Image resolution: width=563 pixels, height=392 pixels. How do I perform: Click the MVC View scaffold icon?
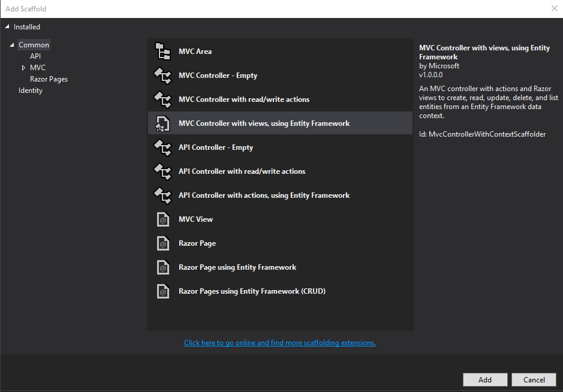(162, 219)
